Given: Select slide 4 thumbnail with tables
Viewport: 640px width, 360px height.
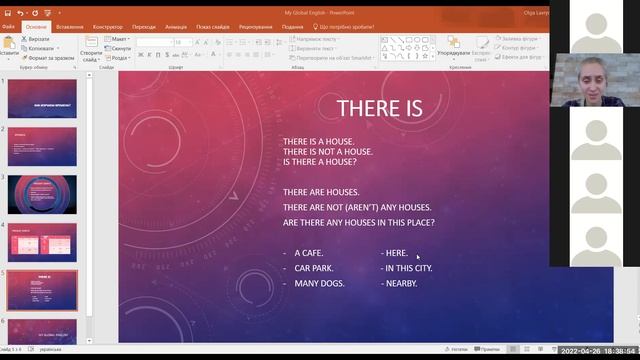Looking at the screenshot, I should point(42,242).
